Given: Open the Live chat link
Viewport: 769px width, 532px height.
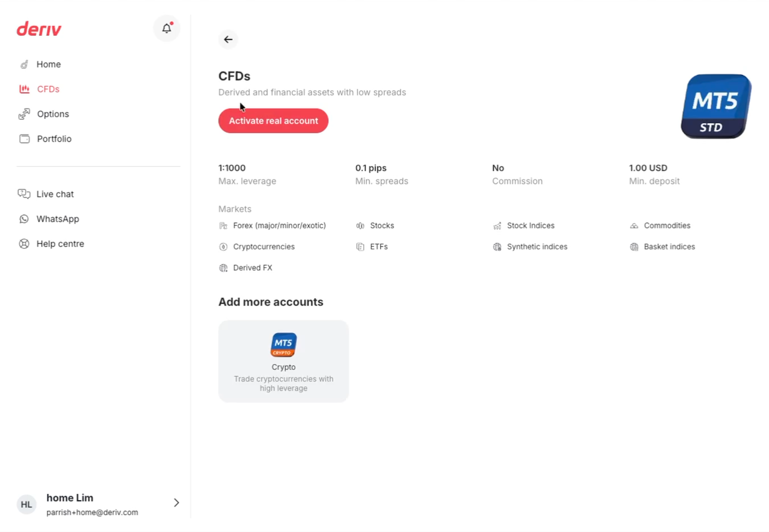Looking at the screenshot, I should click(55, 194).
